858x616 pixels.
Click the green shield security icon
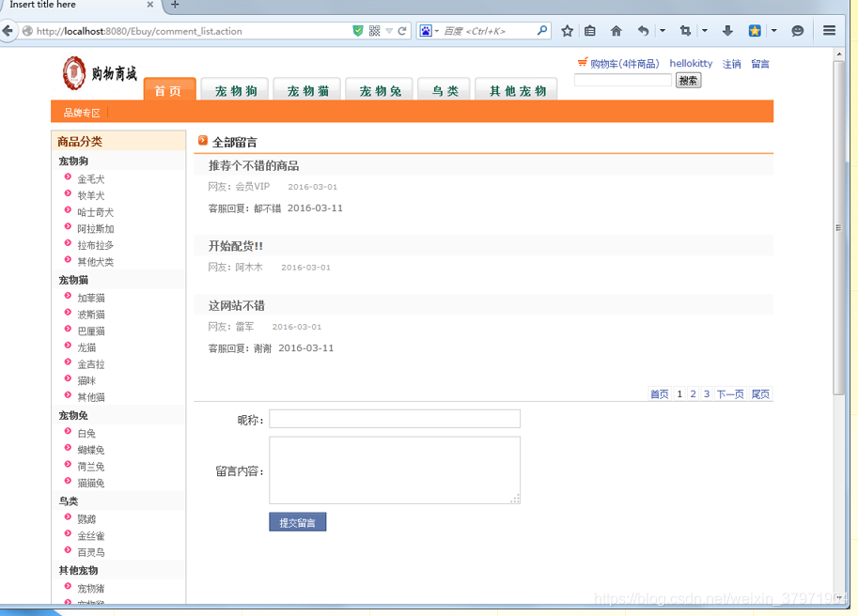[x=358, y=31]
